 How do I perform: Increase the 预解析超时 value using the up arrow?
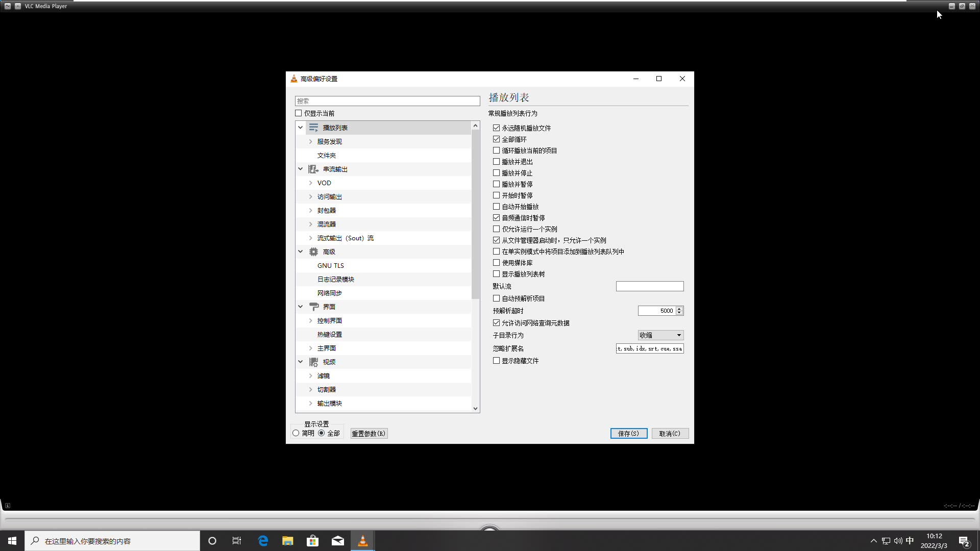(679, 309)
